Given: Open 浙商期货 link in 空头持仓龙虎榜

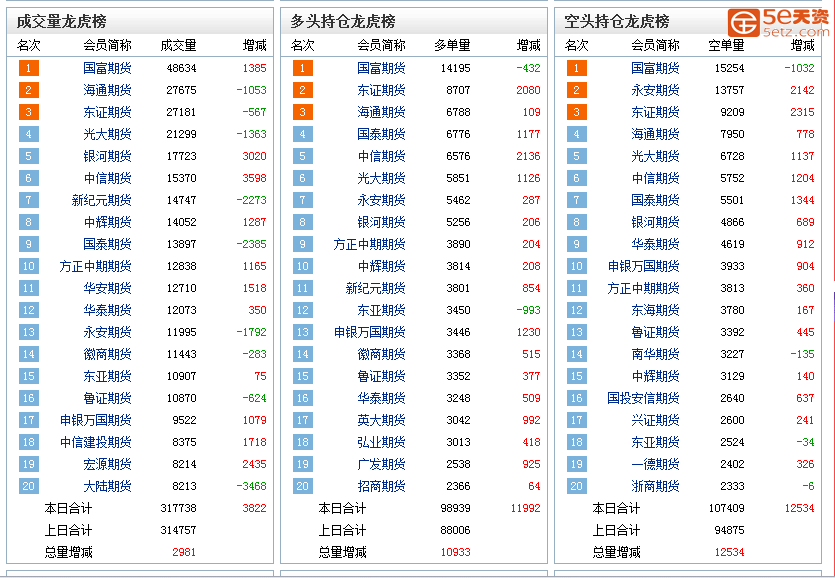Looking at the screenshot, I should (x=656, y=486).
